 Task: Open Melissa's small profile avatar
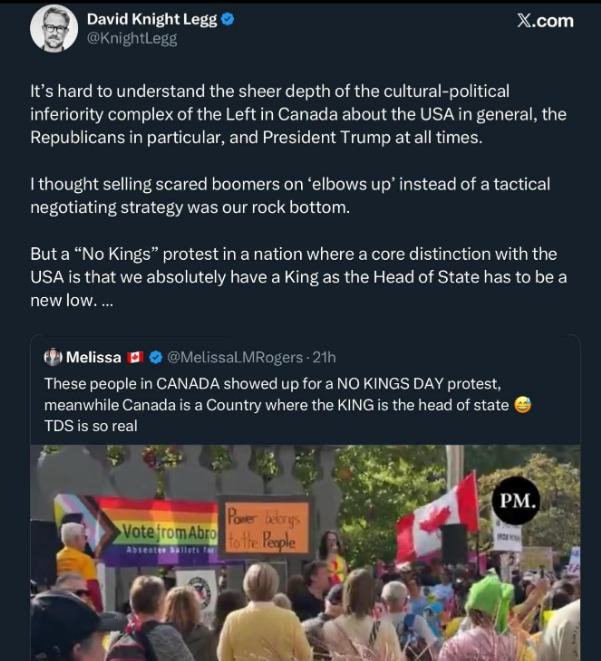tap(53, 357)
